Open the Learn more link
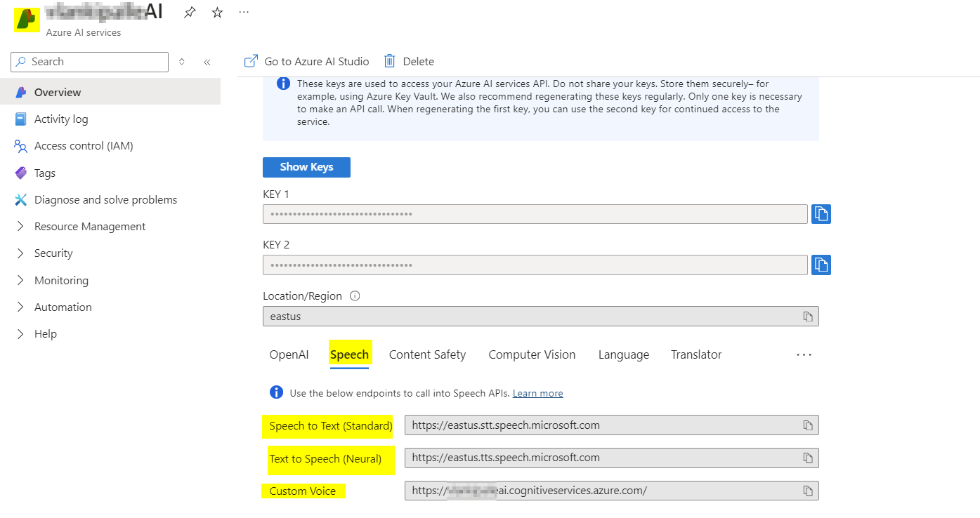The height and width of the screenshot is (518, 980). point(537,393)
